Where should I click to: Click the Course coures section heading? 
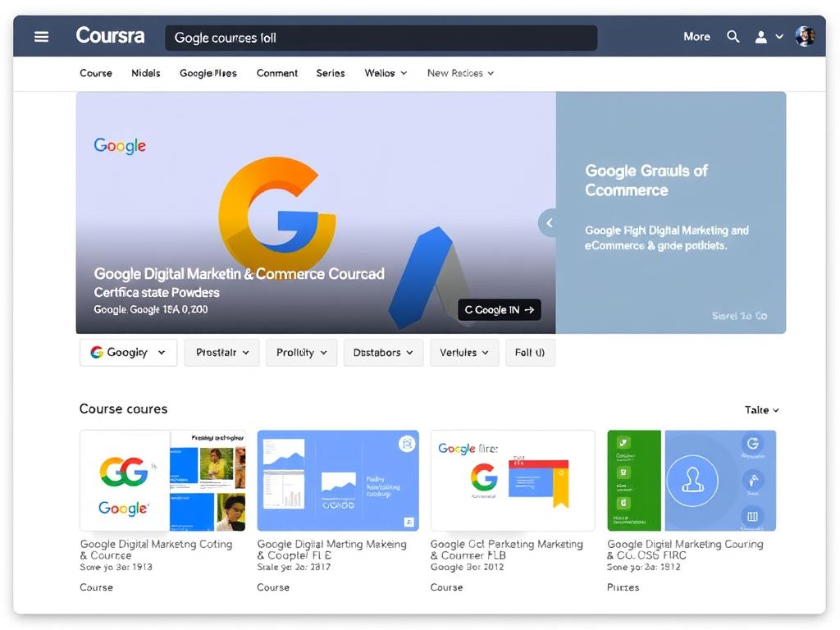click(123, 409)
